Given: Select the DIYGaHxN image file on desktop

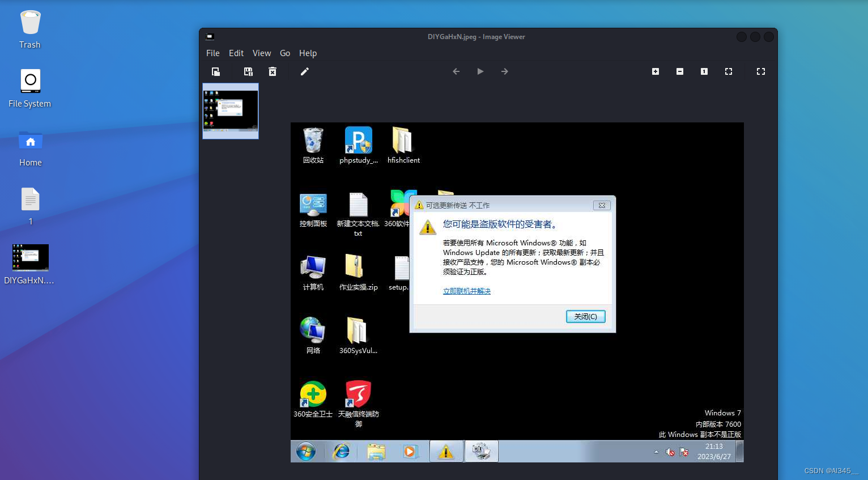Looking at the screenshot, I should click(x=30, y=265).
